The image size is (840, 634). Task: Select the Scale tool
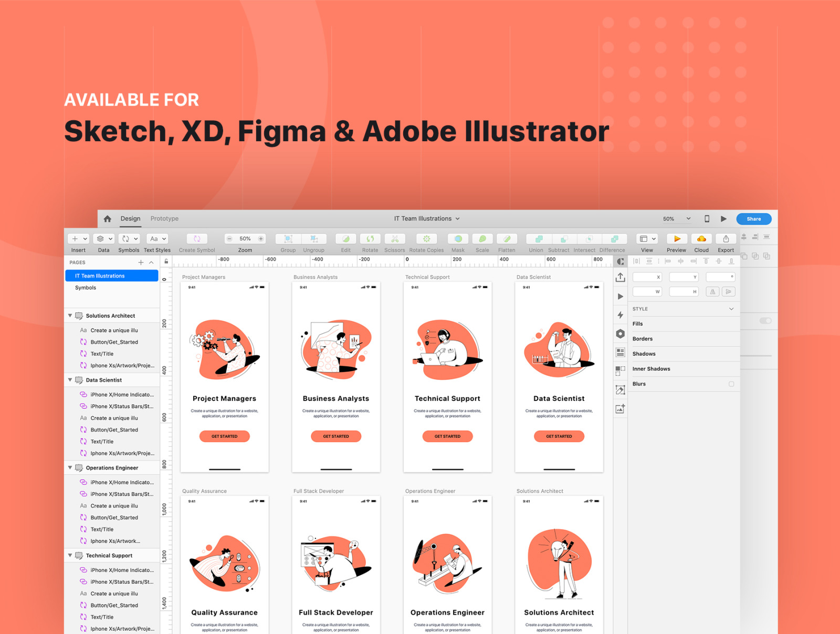coord(482,239)
